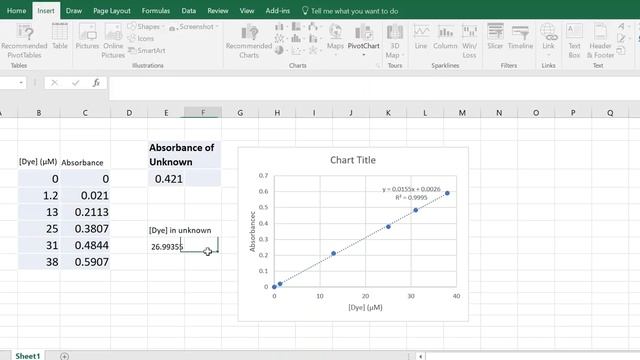Click the [Dye] (µM) horizontal axis title
The height and width of the screenshot is (360, 640).
(x=365, y=307)
